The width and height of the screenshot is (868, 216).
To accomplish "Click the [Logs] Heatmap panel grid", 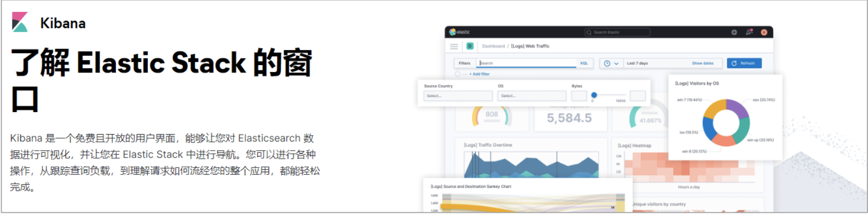I will point(689,167).
